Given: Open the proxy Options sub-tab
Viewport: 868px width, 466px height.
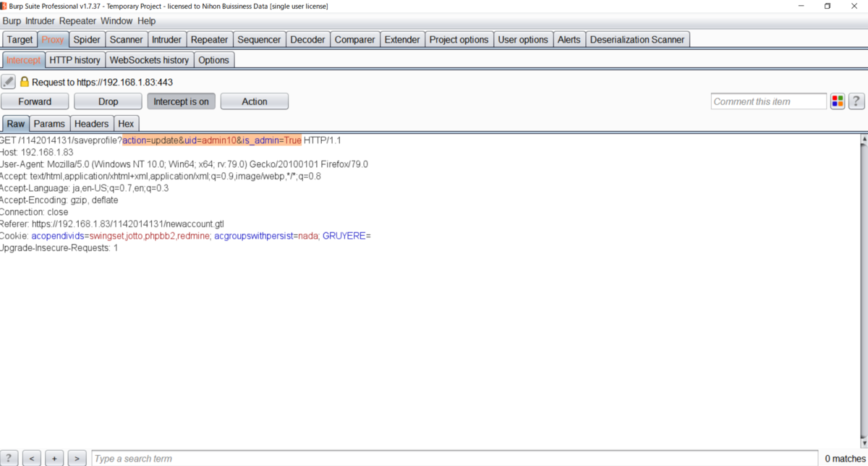Looking at the screenshot, I should (213, 60).
